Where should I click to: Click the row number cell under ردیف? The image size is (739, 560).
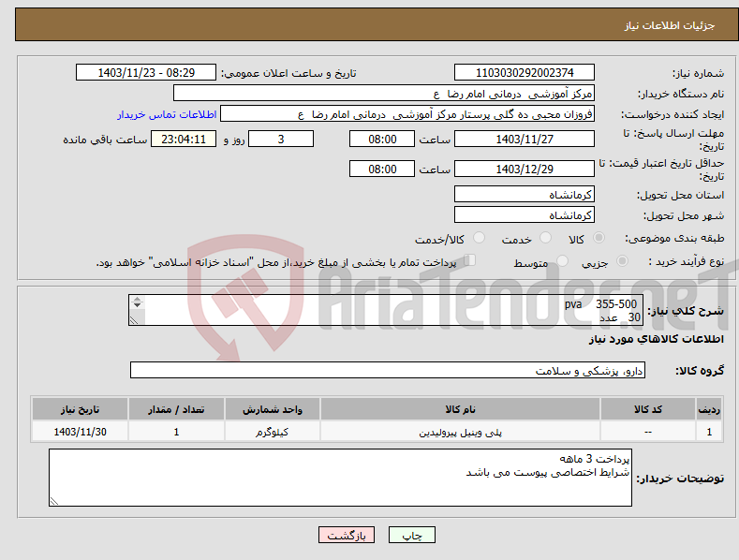(x=709, y=432)
